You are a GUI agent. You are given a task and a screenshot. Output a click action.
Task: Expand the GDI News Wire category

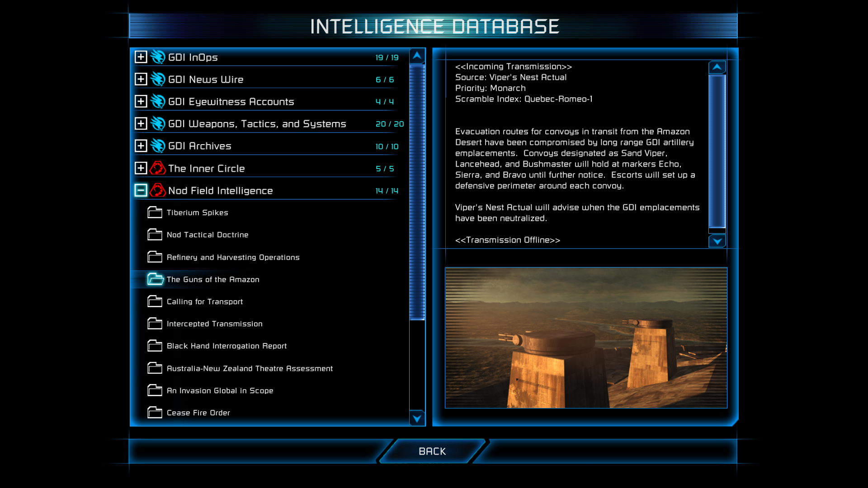(141, 79)
